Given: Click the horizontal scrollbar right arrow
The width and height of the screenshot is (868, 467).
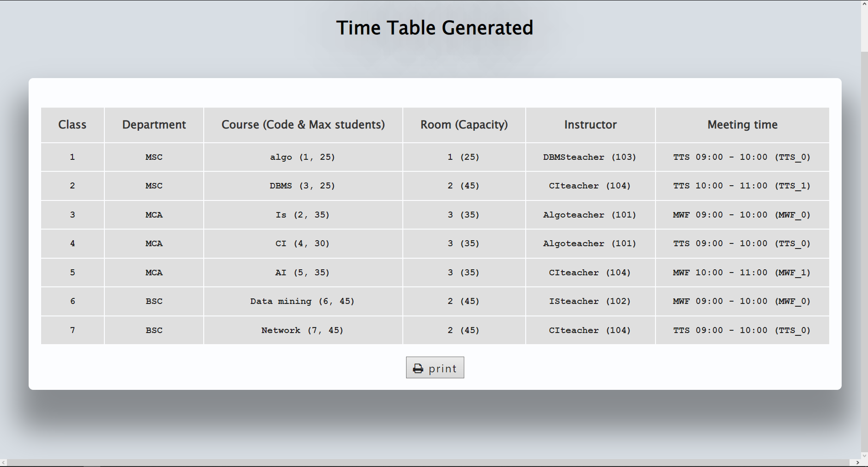Looking at the screenshot, I should pyautogui.click(x=858, y=462).
